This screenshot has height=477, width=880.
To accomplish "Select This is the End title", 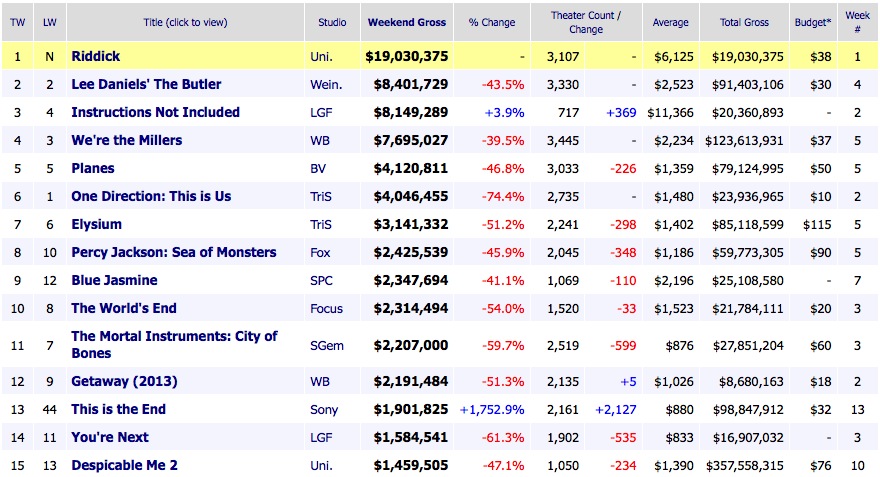I will point(118,409).
